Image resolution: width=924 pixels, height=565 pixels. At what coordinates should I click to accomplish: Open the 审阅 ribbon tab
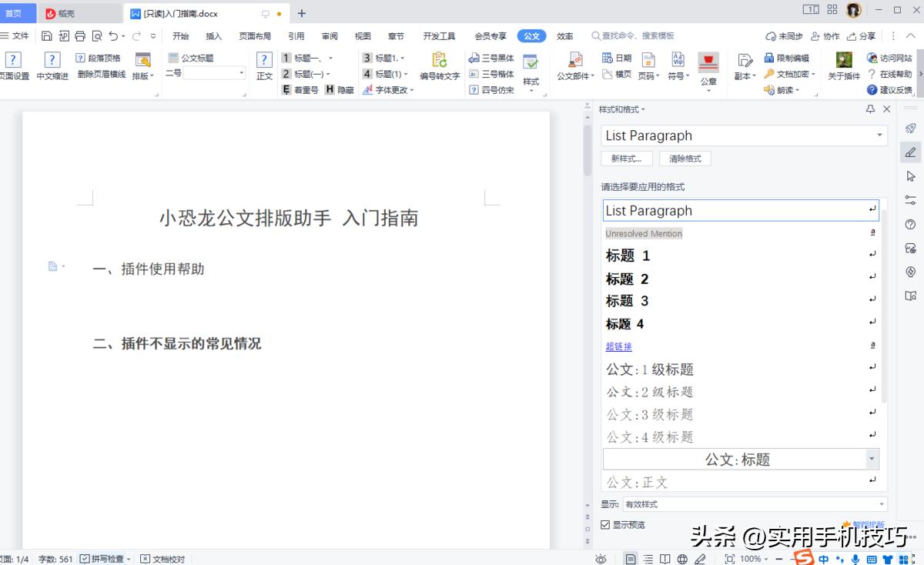329,35
